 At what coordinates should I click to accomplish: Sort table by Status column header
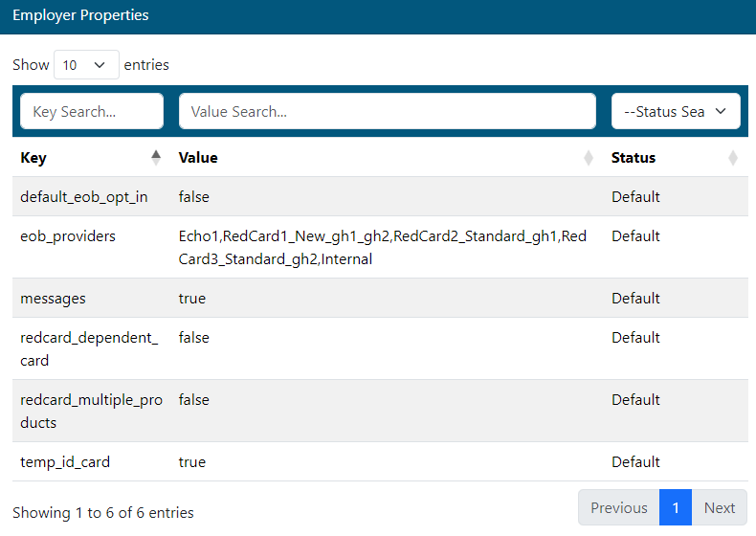point(634,158)
